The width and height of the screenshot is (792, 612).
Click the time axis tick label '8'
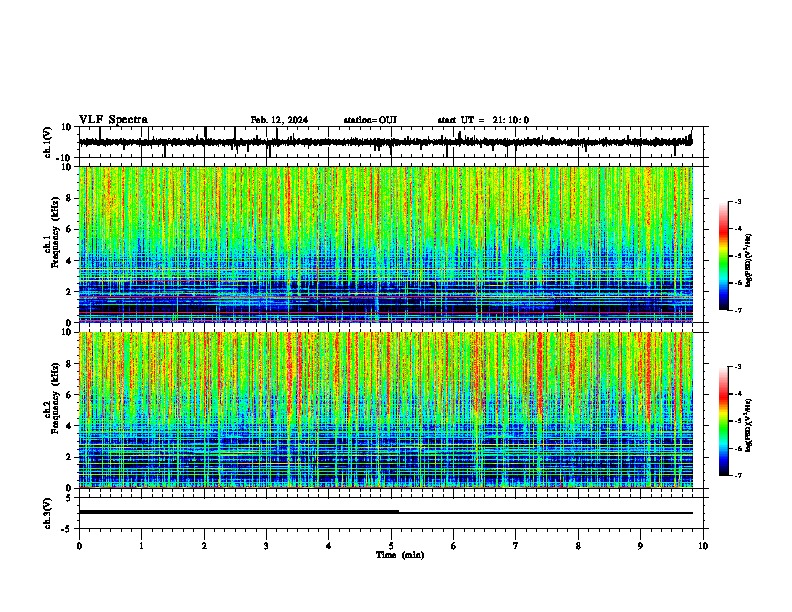(578, 546)
